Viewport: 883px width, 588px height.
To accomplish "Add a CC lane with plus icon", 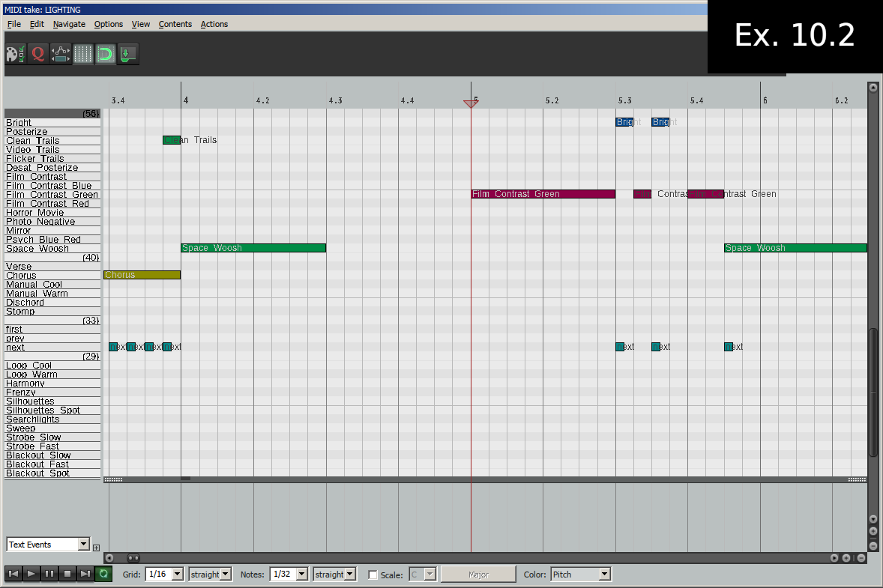I will point(96,548).
